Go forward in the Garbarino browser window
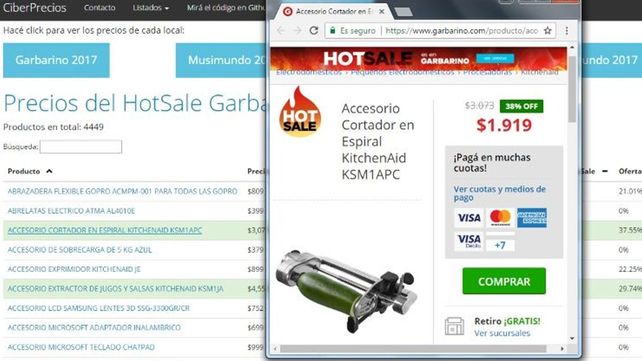The height and width of the screenshot is (361, 642). pyautogui.click(x=297, y=30)
